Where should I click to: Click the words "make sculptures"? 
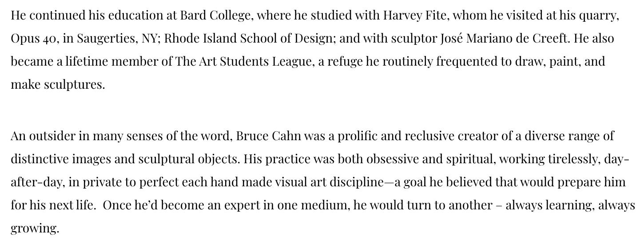click(x=57, y=85)
